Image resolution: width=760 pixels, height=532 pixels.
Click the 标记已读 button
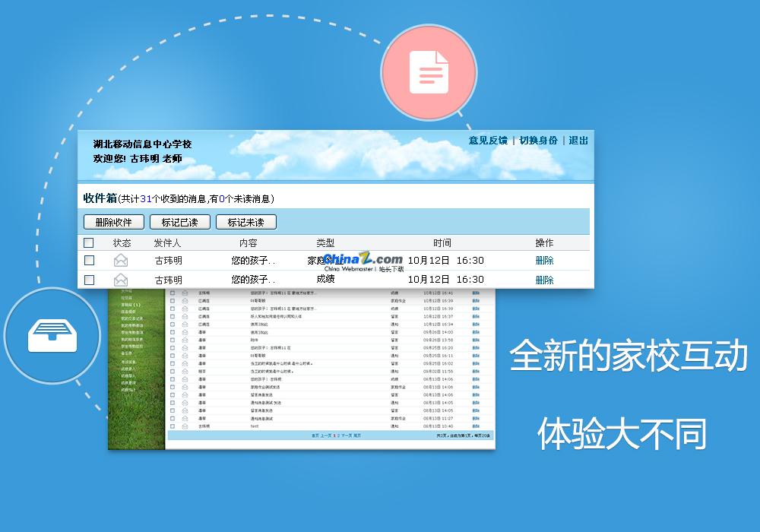click(x=179, y=221)
